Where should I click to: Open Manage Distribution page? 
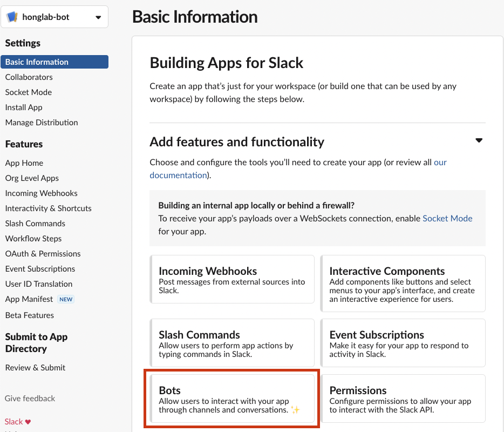click(42, 123)
